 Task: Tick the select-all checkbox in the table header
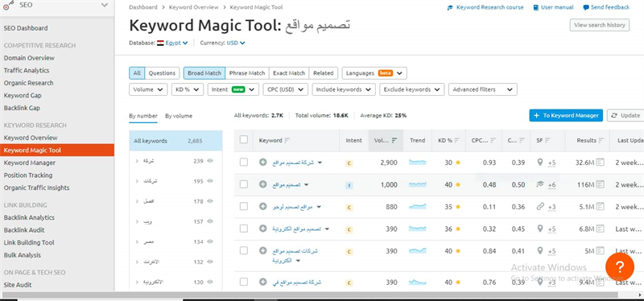click(x=244, y=139)
